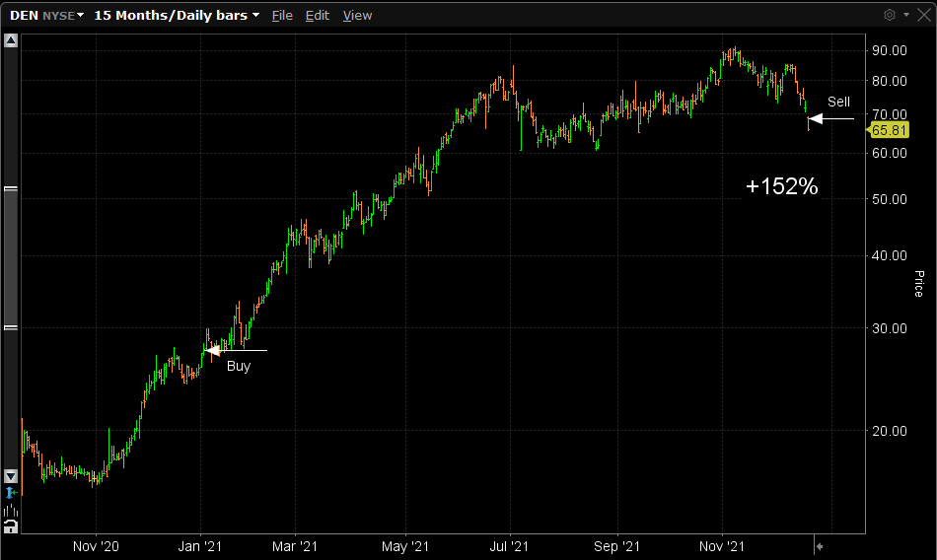Open the Edit menu
Image resolution: width=937 pixels, height=560 pixels.
318,16
